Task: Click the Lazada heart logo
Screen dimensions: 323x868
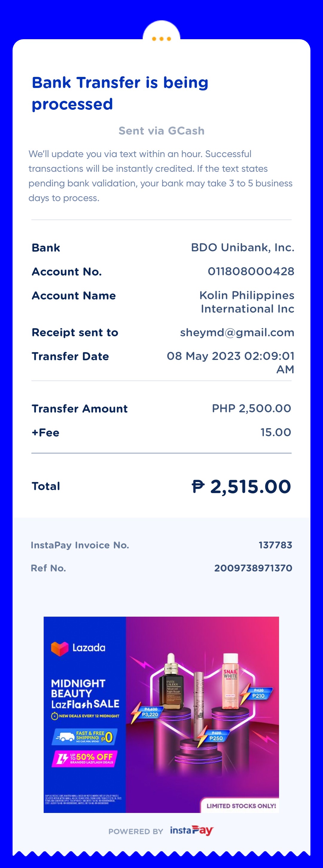Action: point(60,649)
